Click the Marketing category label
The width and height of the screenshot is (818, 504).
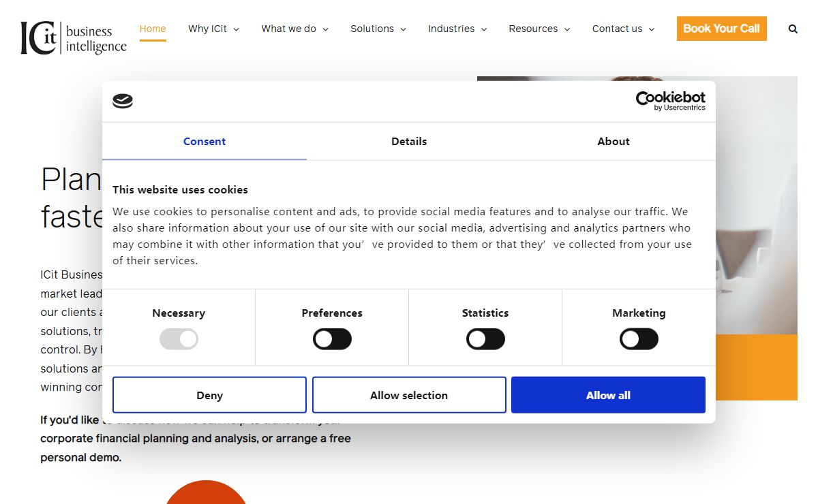tap(639, 313)
